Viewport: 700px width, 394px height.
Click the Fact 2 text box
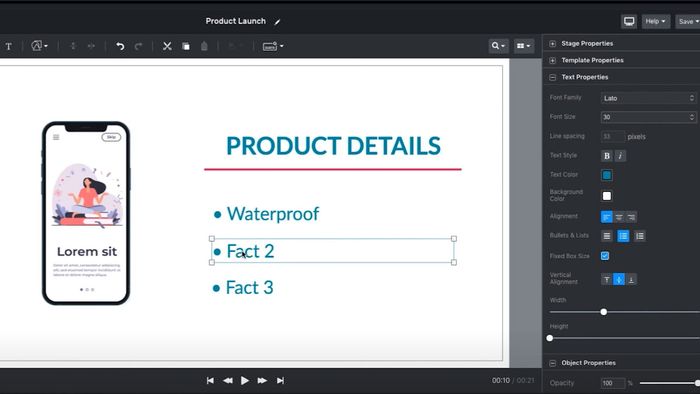[x=333, y=251]
